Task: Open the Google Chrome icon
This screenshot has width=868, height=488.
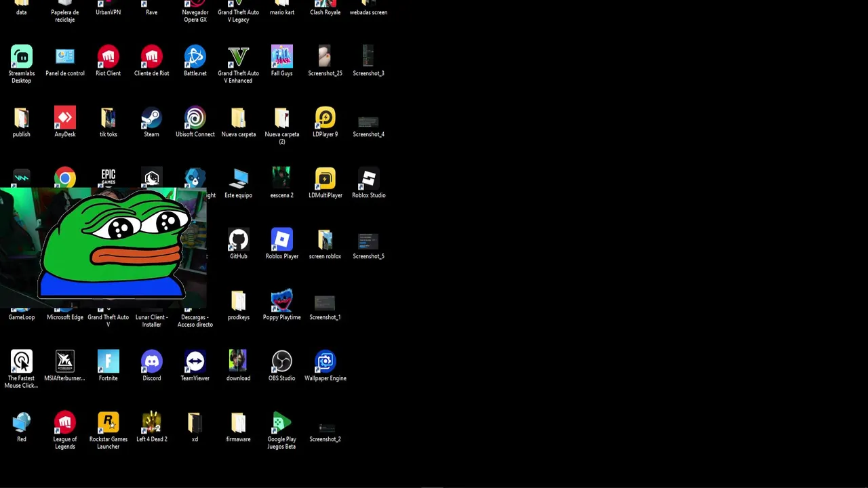Action: pos(65,178)
